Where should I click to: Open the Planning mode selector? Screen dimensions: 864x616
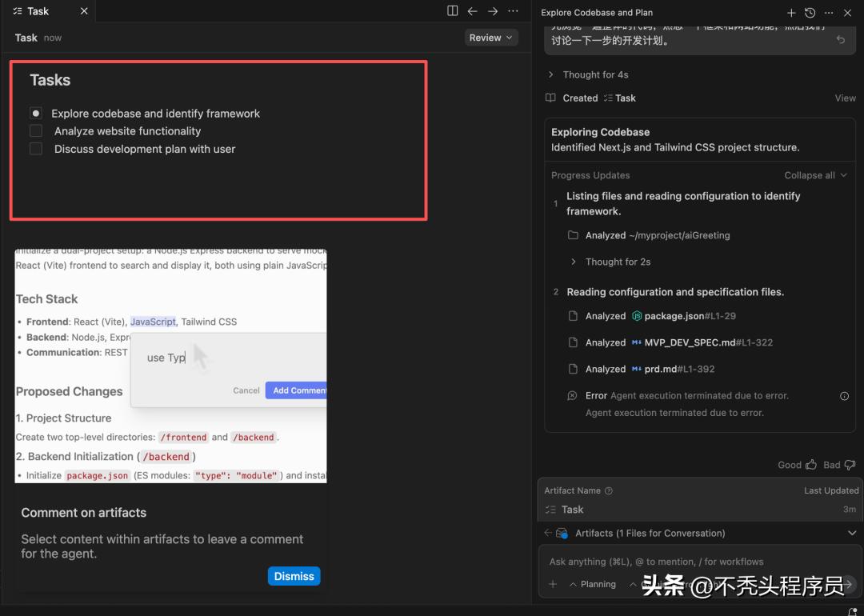(x=592, y=584)
